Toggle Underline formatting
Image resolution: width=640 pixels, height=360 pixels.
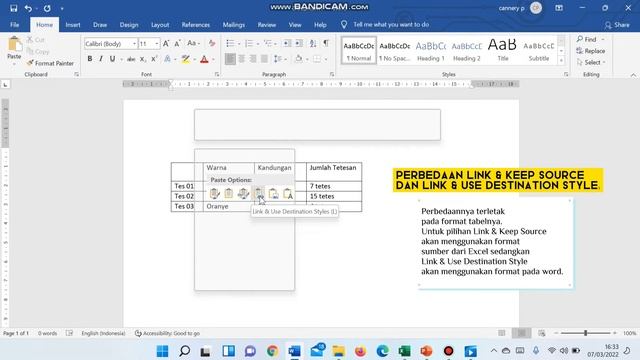click(x=112, y=59)
